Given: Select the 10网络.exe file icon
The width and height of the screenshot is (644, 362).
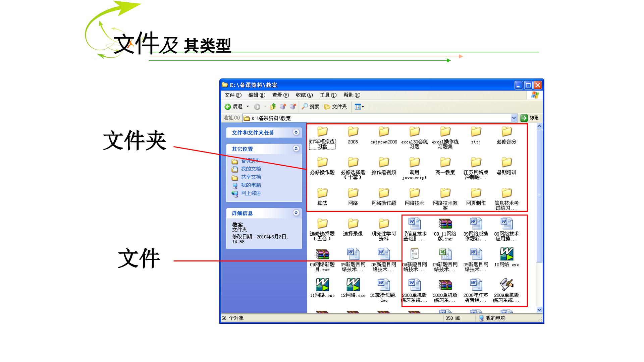Looking at the screenshot, I should [x=506, y=254].
